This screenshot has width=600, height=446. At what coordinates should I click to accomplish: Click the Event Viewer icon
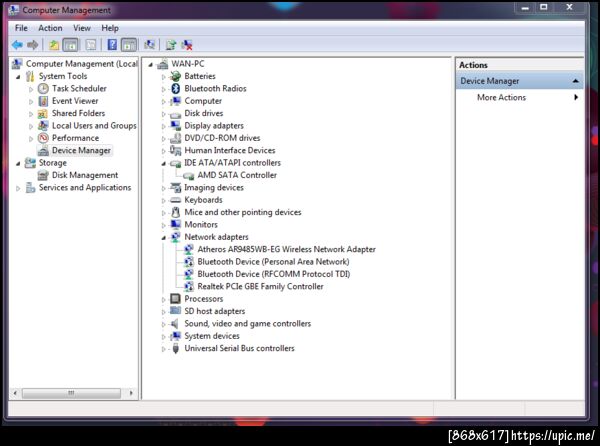43,101
